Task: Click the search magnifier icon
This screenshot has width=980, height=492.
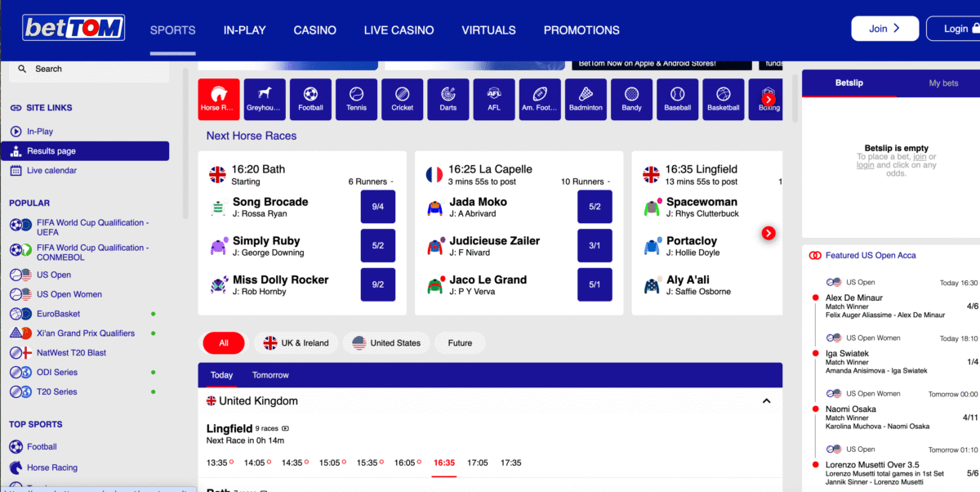Action: pyautogui.click(x=22, y=69)
